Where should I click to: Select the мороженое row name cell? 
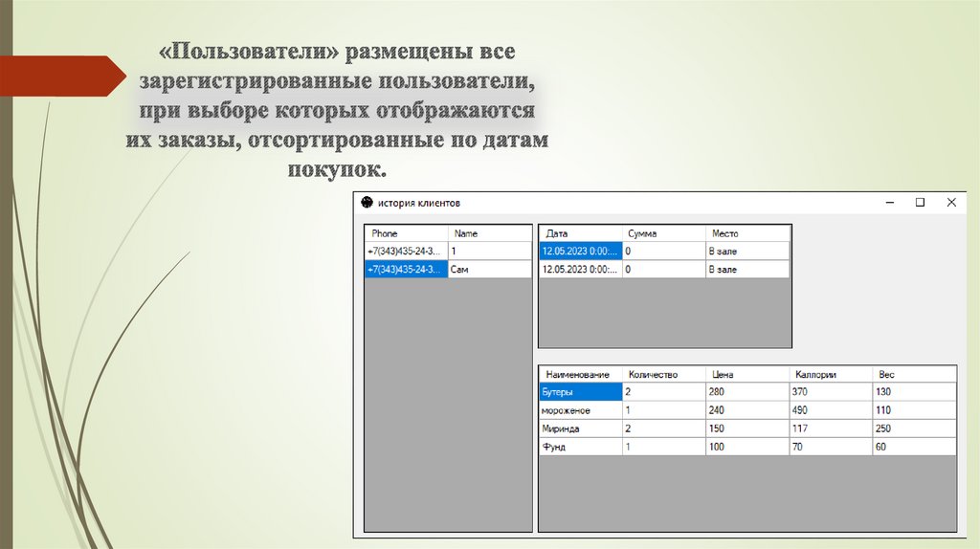581,410
